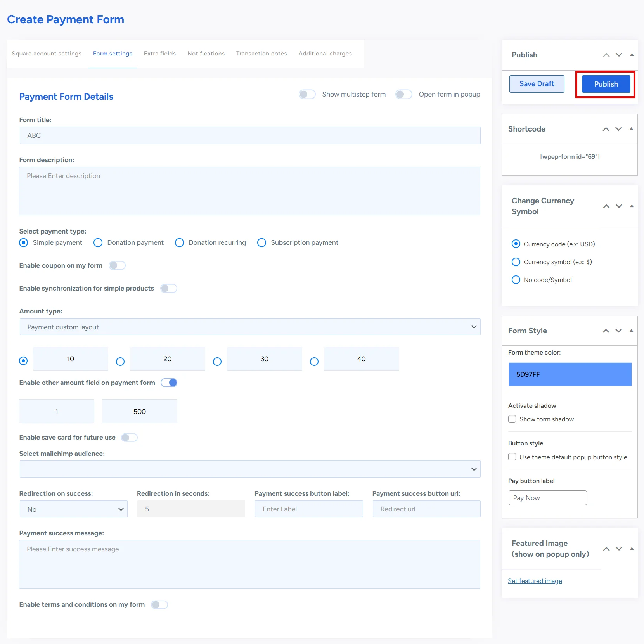Move the Featured Image panel up
The height and width of the screenshot is (644, 644).
(x=606, y=549)
